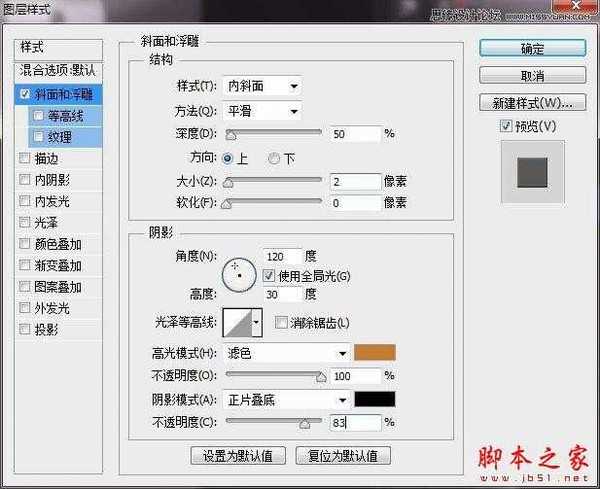
Task: Select the 下 direction radio button
Action: click(x=274, y=158)
